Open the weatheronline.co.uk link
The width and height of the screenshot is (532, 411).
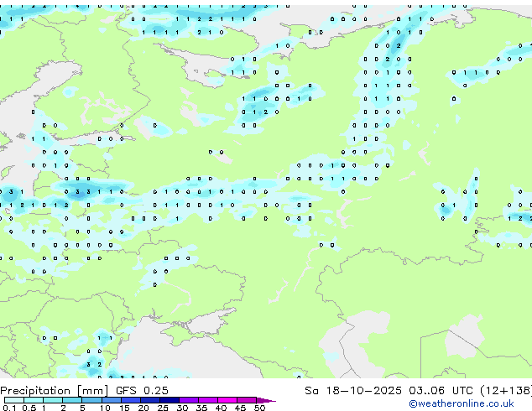pos(461,403)
